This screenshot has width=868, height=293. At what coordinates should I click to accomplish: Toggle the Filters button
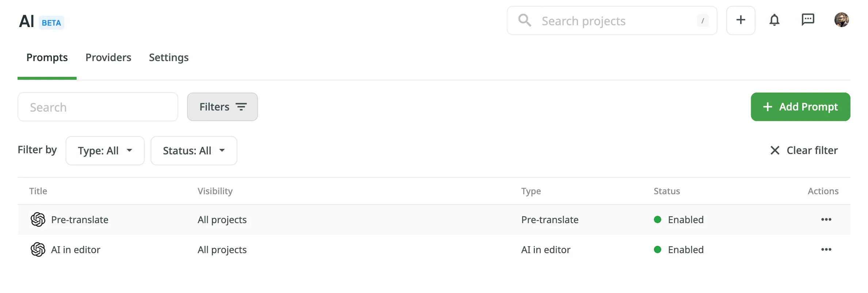[x=222, y=107]
